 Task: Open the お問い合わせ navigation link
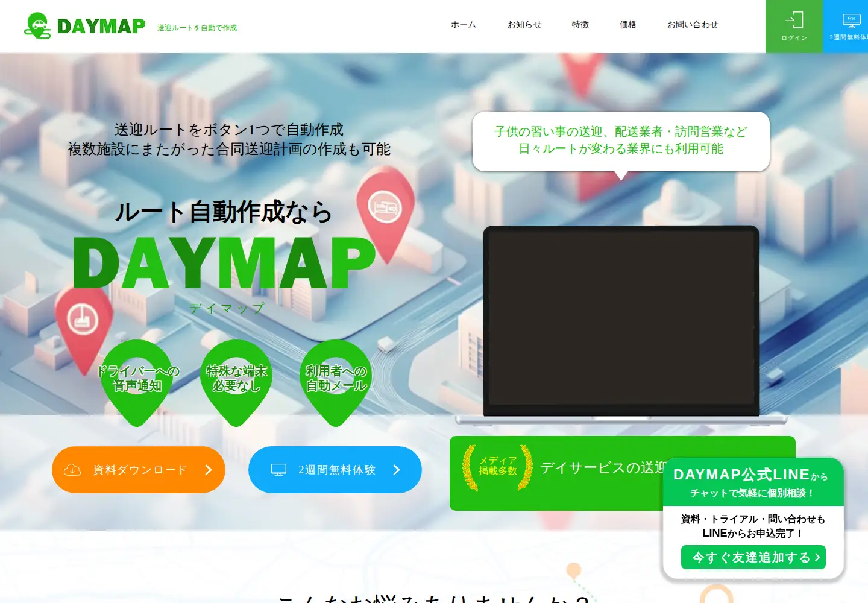tap(693, 25)
